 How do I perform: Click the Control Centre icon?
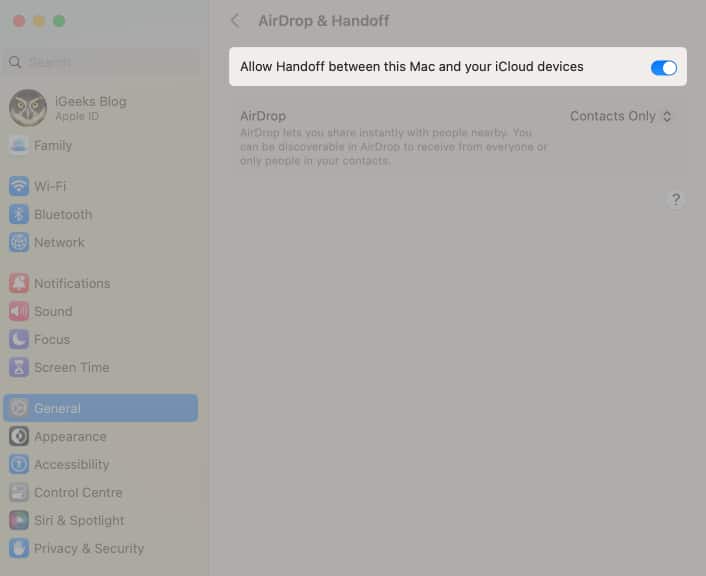pos(18,492)
